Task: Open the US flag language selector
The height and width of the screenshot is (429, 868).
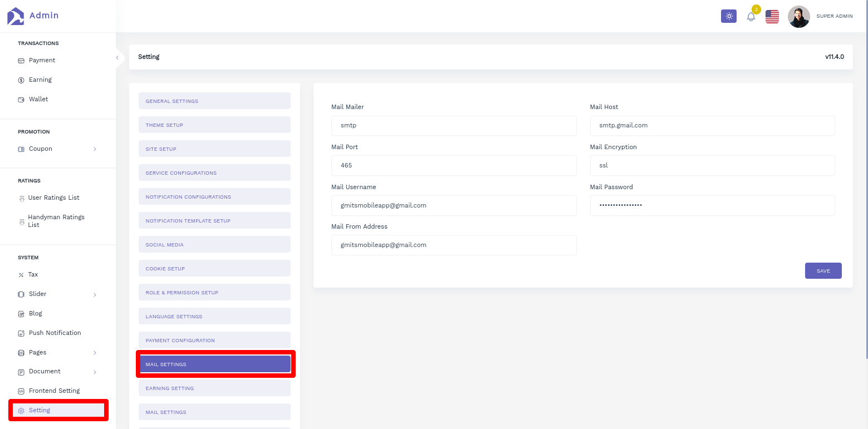Action: (772, 17)
